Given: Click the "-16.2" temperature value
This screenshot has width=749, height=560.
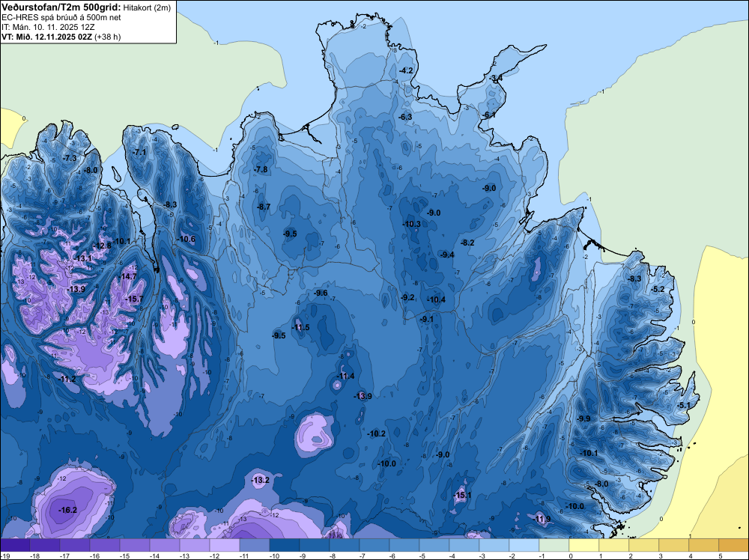Looking at the screenshot, I should [x=67, y=510].
